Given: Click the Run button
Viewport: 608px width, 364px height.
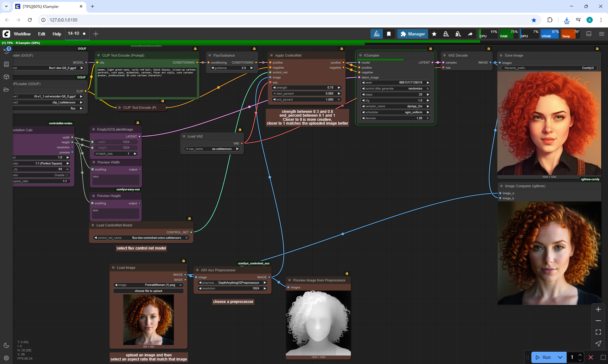Looking at the screenshot, I should pos(543,357).
